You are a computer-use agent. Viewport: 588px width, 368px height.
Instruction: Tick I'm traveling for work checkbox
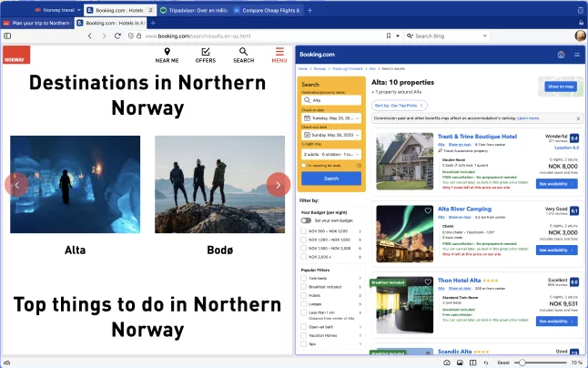coord(304,166)
